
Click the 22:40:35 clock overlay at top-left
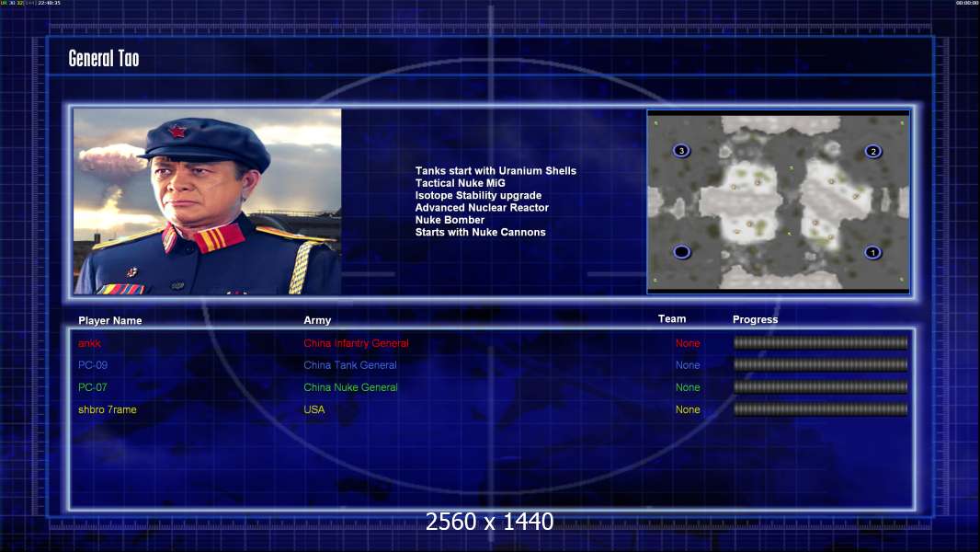(50, 3)
